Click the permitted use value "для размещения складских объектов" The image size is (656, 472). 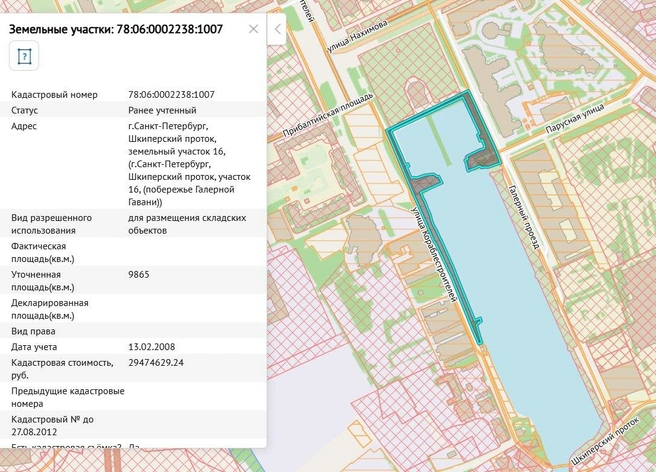coord(187,223)
